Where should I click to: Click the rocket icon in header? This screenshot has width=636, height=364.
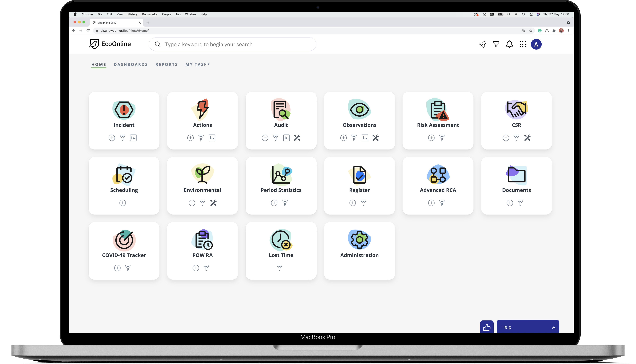coord(483,44)
